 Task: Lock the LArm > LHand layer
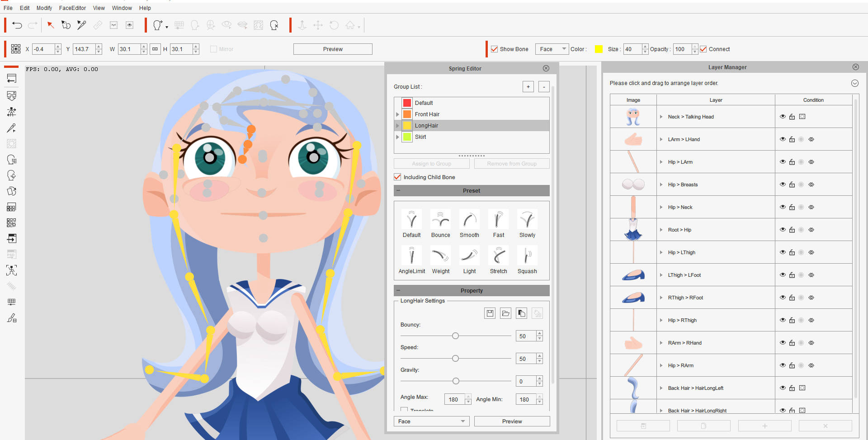click(x=792, y=140)
